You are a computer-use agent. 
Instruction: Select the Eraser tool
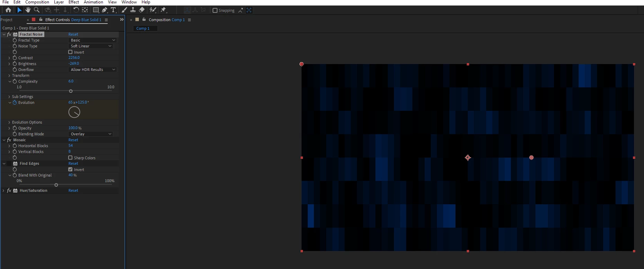pyautogui.click(x=142, y=10)
